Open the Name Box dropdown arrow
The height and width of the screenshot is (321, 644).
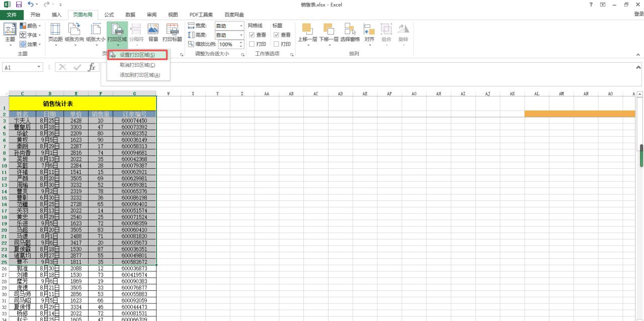point(40,67)
